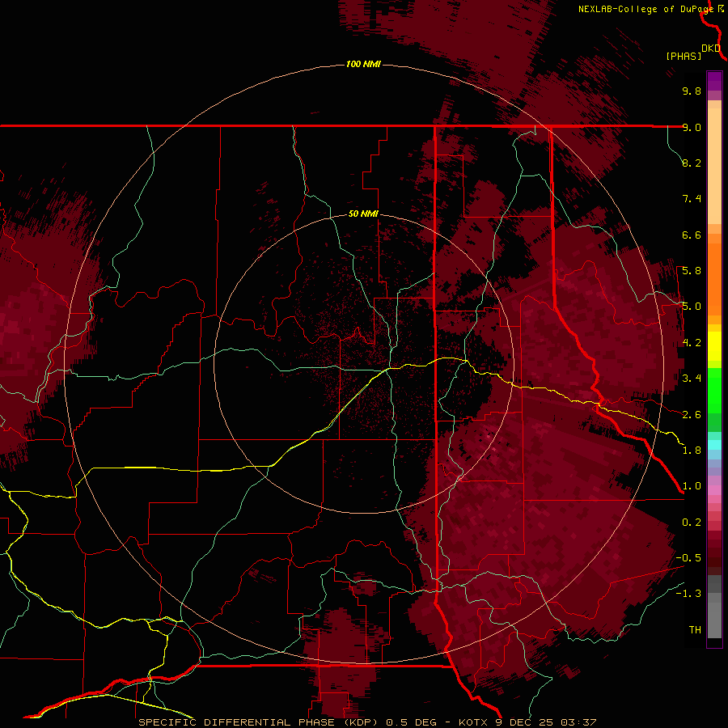Click the 8.2 value on color scale

tap(692, 163)
